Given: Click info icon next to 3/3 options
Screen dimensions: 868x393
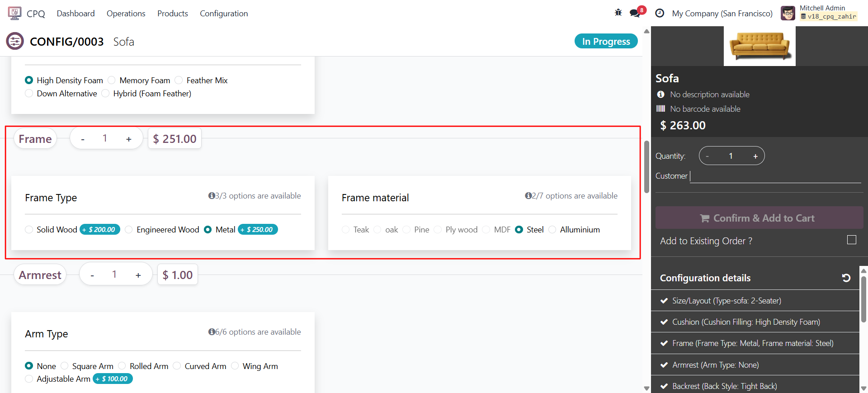Looking at the screenshot, I should click(x=211, y=195).
